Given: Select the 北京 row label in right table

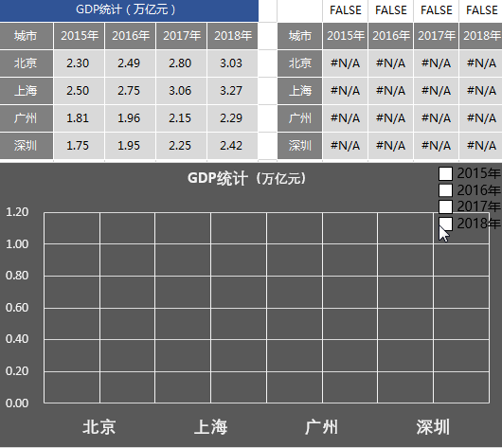Looking at the screenshot, I should [299, 63].
